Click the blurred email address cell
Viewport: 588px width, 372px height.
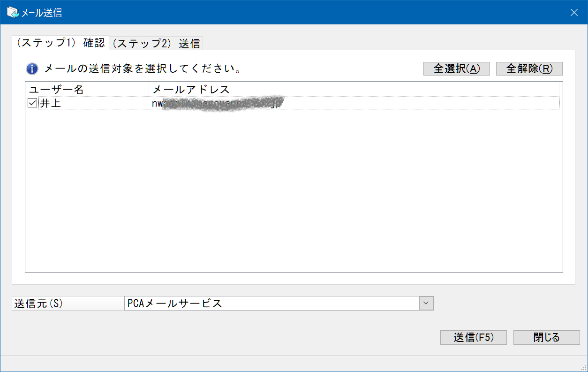tap(218, 103)
